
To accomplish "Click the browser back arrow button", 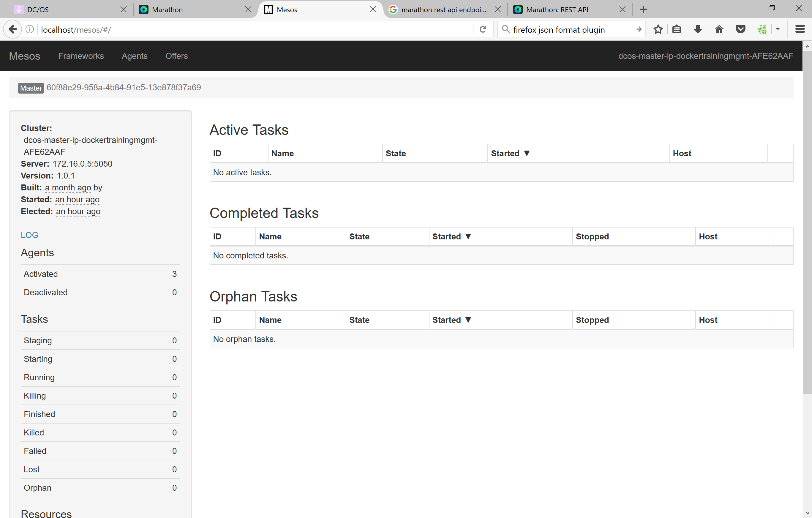I will [13, 30].
